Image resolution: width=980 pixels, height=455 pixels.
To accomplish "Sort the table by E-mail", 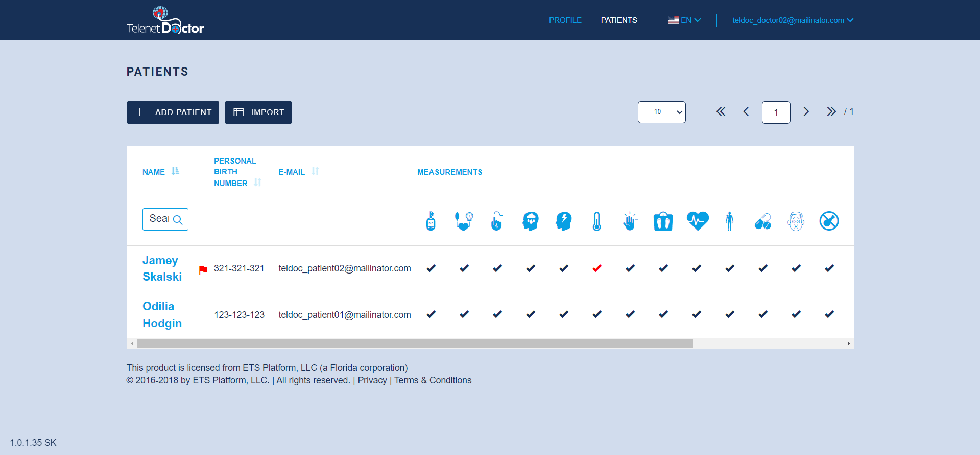I will pyautogui.click(x=315, y=171).
